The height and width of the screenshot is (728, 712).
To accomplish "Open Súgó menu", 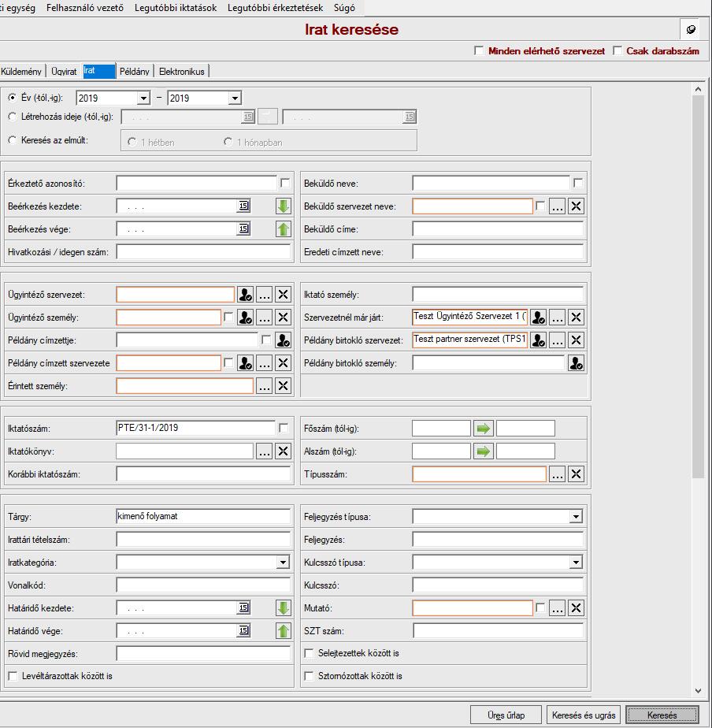I will coord(344,8).
